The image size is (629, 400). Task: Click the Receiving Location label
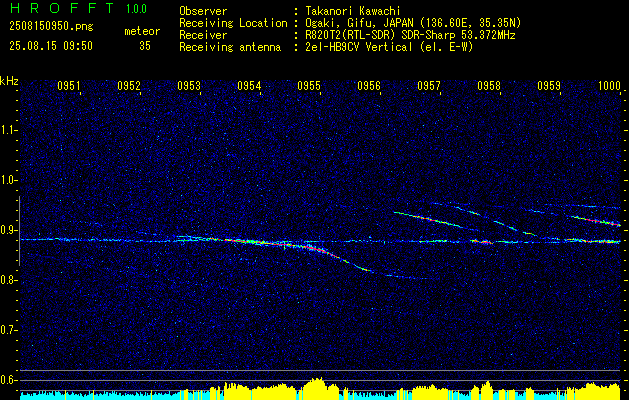233,23
